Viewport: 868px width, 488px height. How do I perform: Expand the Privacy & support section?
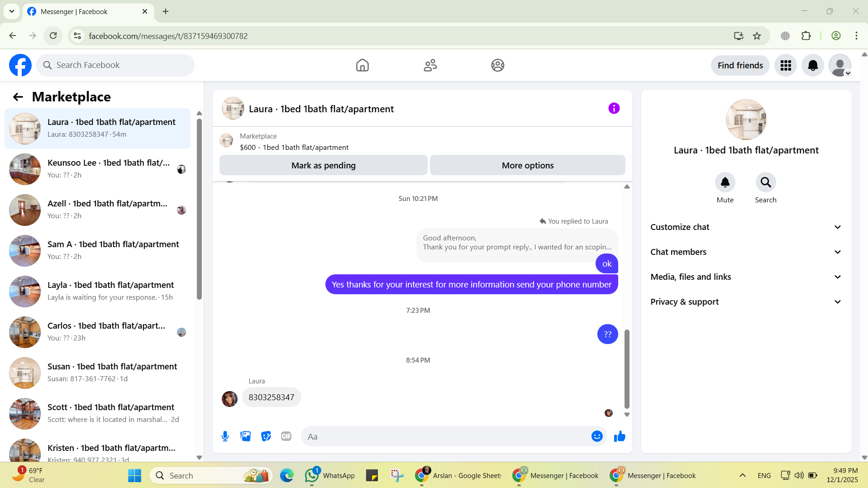746,302
